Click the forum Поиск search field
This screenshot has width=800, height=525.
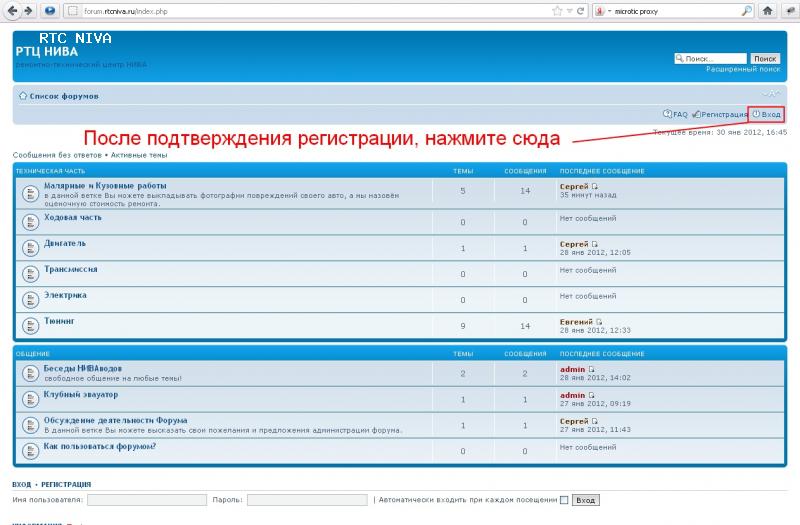710,59
